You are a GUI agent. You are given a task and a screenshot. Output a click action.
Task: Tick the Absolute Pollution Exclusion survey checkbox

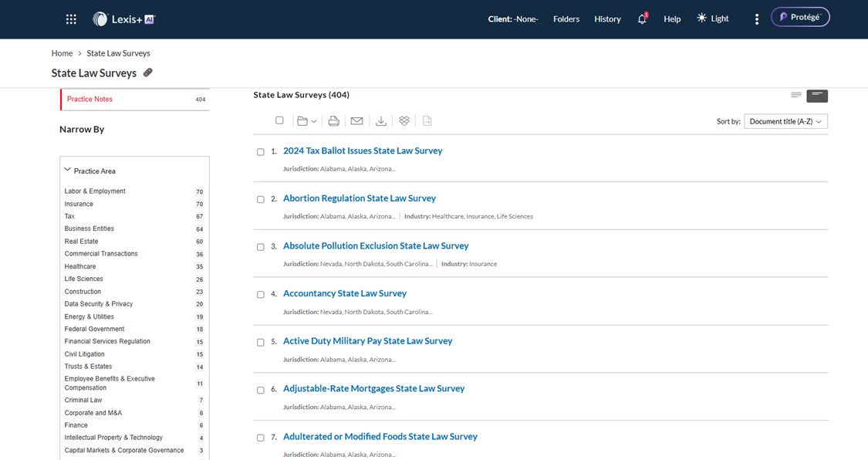[x=261, y=247]
